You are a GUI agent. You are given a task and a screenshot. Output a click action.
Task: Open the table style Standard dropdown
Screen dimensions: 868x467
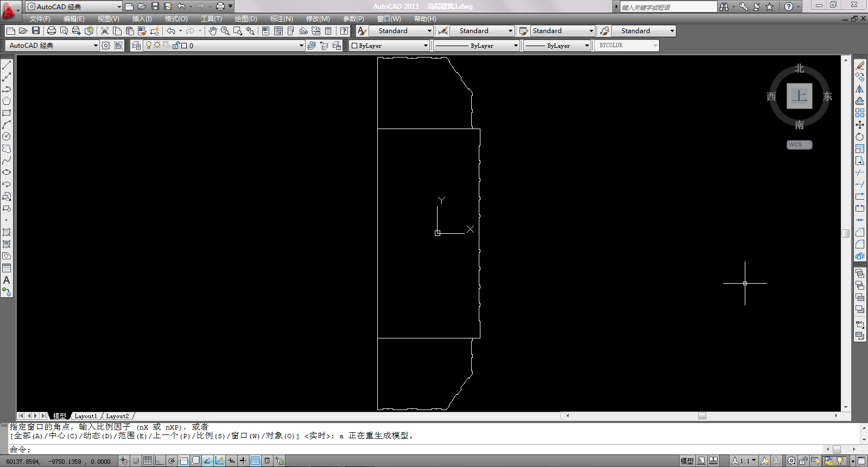563,31
